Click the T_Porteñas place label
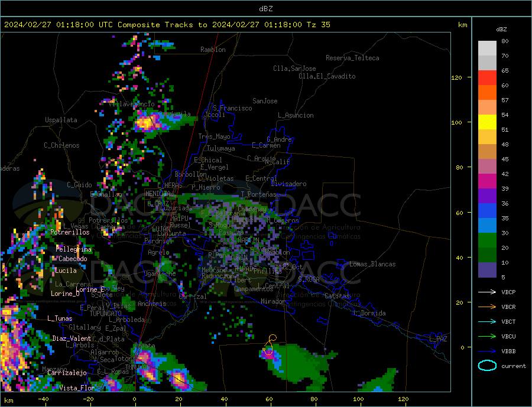This screenshot has height=407, width=532. click(x=258, y=194)
